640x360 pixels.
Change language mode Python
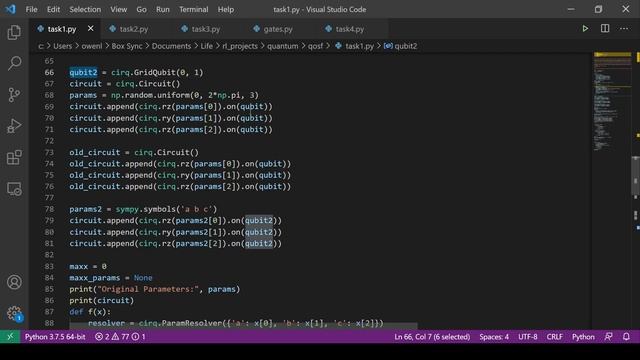(583, 337)
